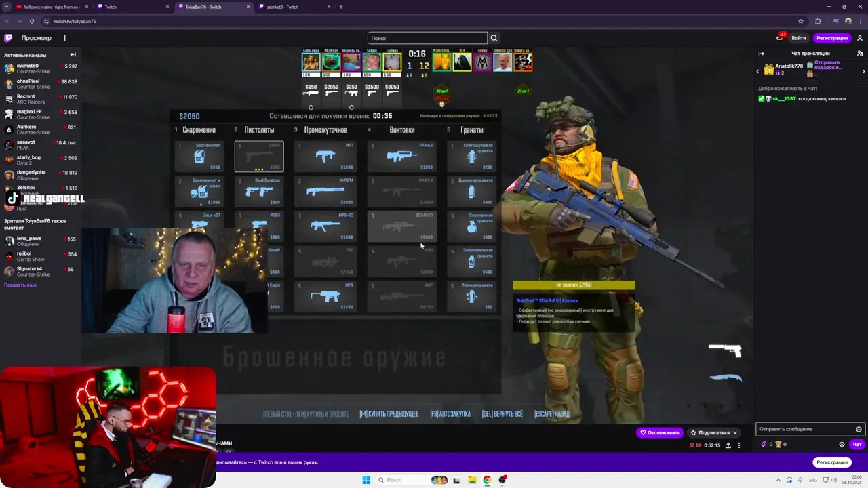Open Signaturk4 channel in sidebar

pyautogui.click(x=41, y=272)
